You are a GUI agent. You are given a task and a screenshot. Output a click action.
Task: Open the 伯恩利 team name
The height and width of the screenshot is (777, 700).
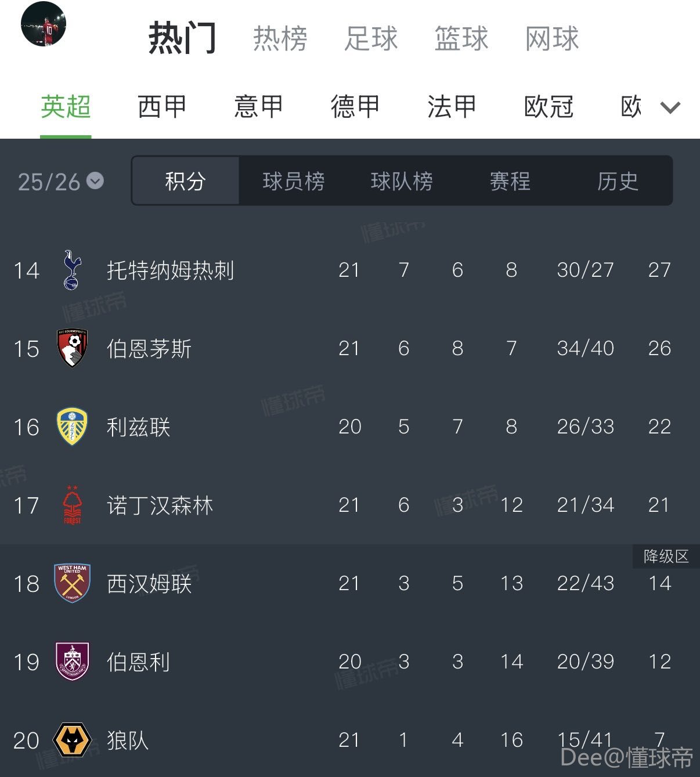(x=138, y=662)
